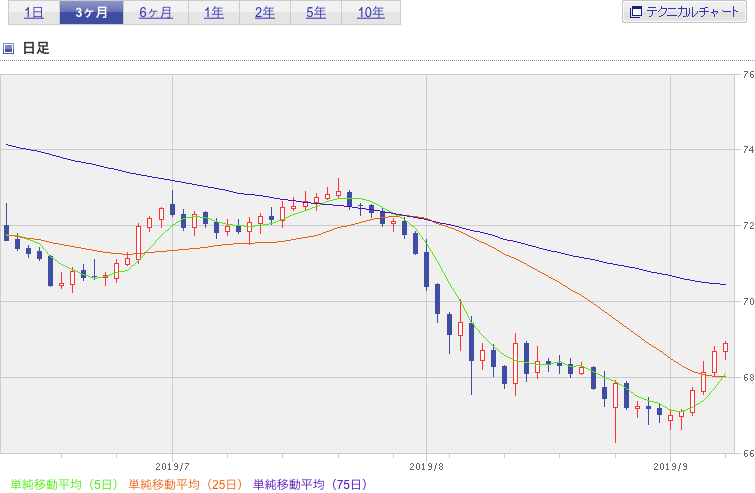Click the blue square icon beside 日足

point(8,48)
